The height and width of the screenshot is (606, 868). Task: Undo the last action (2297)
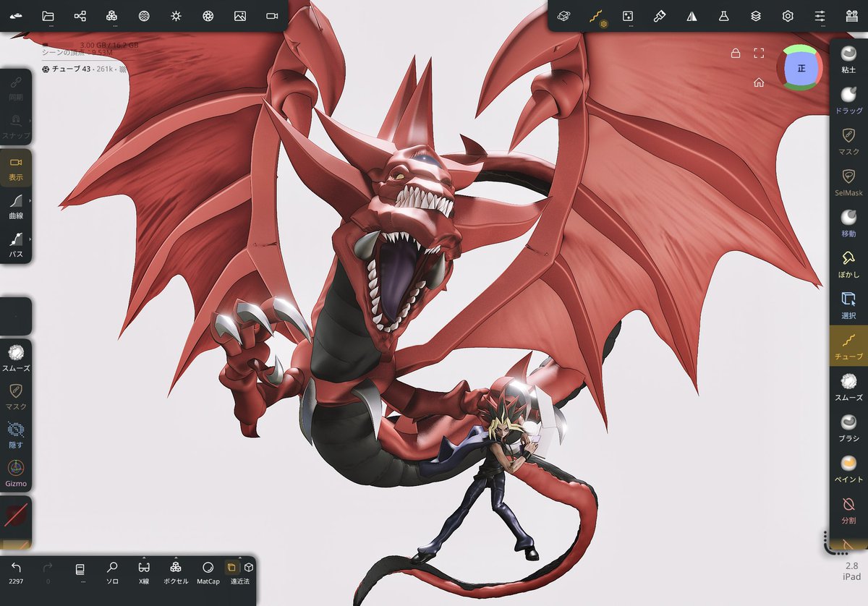pos(16,571)
